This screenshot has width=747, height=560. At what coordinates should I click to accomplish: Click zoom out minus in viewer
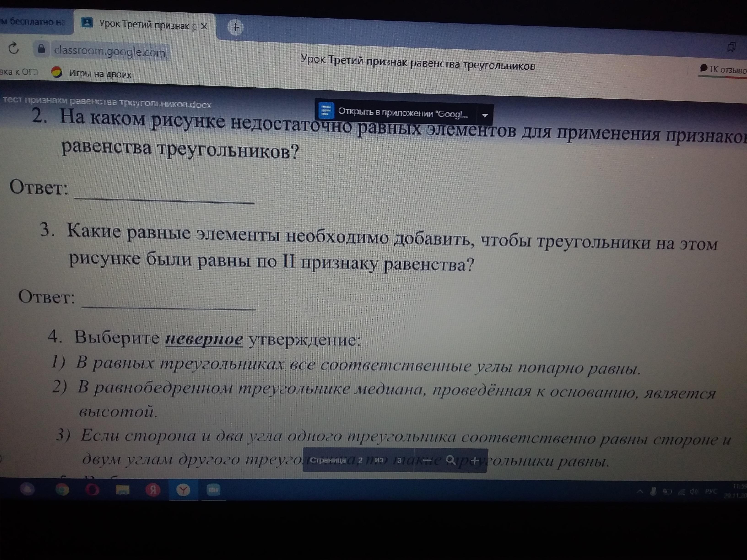click(427, 460)
